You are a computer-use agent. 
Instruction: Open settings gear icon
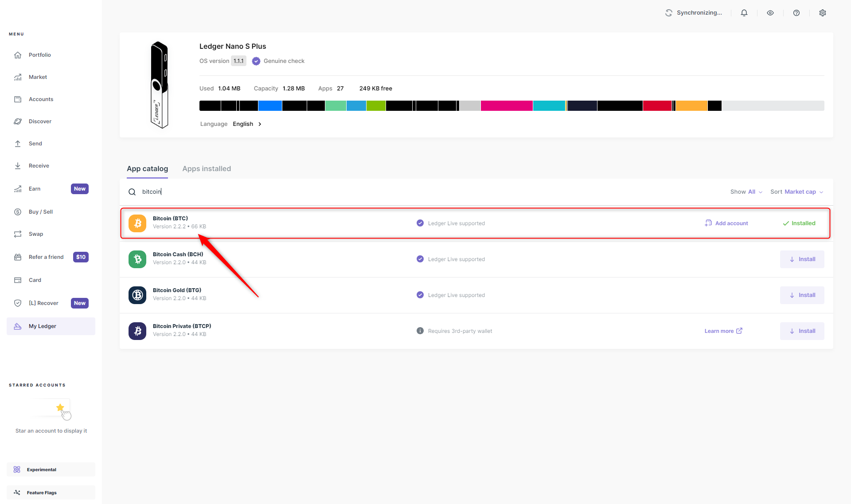(x=823, y=13)
